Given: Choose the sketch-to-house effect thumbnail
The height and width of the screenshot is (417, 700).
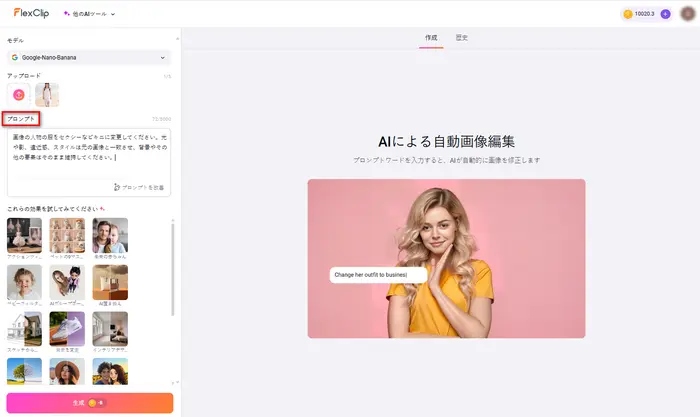Looking at the screenshot, I should pos(25,329).
